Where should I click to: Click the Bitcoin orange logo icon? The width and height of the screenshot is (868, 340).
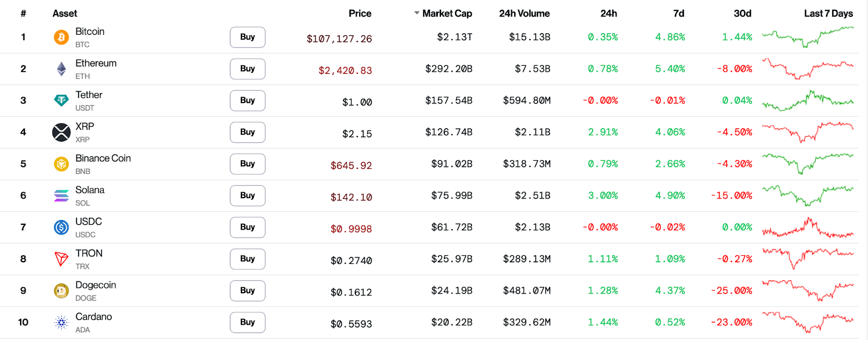point(61,37)
